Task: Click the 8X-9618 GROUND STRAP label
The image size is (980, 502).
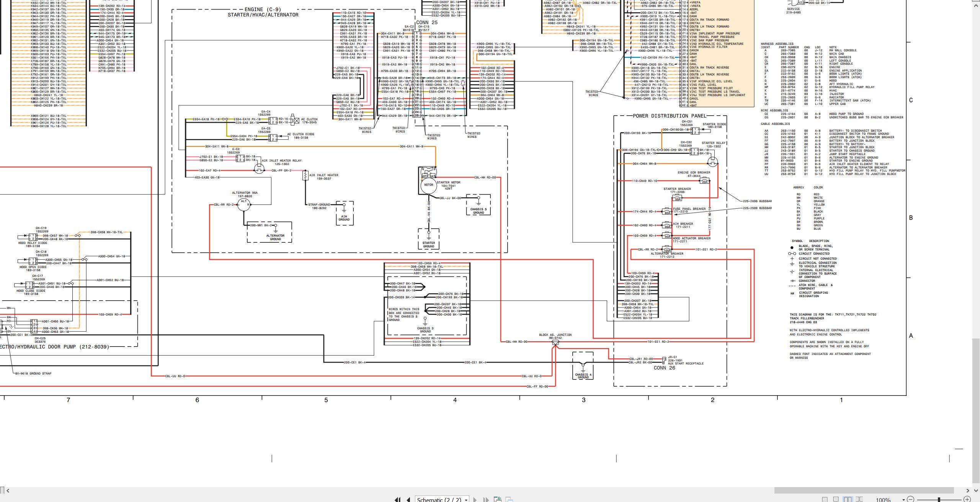Action: click(33, 373)
